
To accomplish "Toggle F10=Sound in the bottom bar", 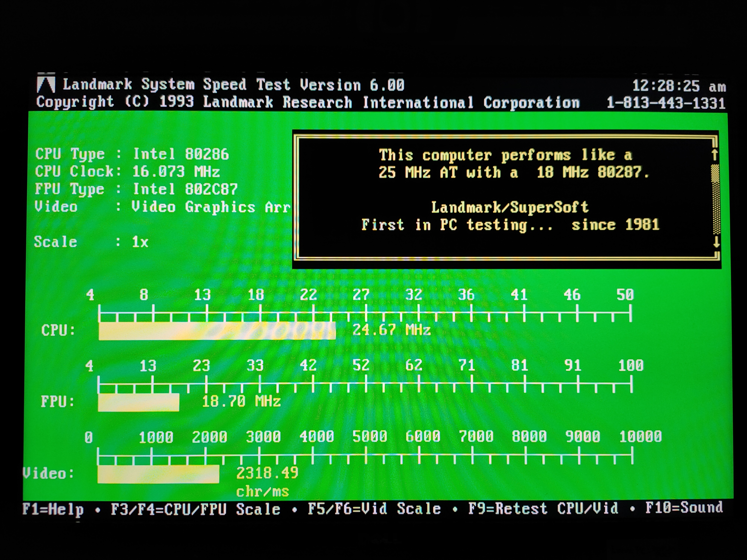I will coord(684,508).
